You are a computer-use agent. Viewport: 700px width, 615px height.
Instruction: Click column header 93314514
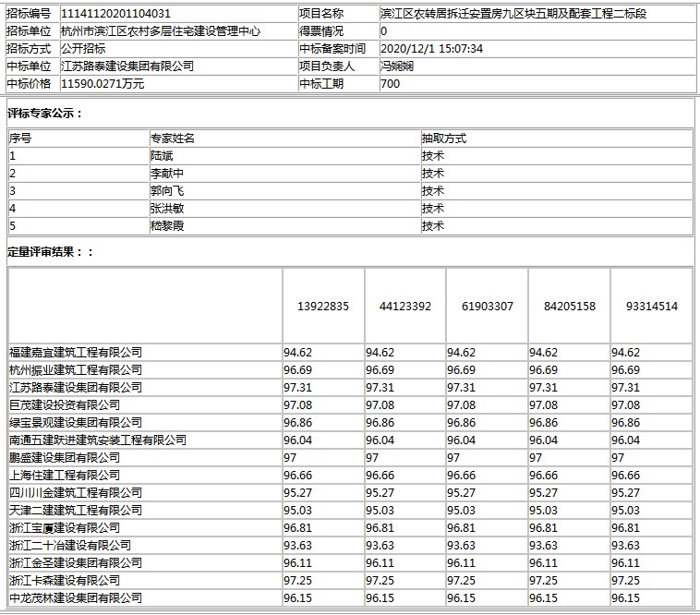(x=652, y=307)
